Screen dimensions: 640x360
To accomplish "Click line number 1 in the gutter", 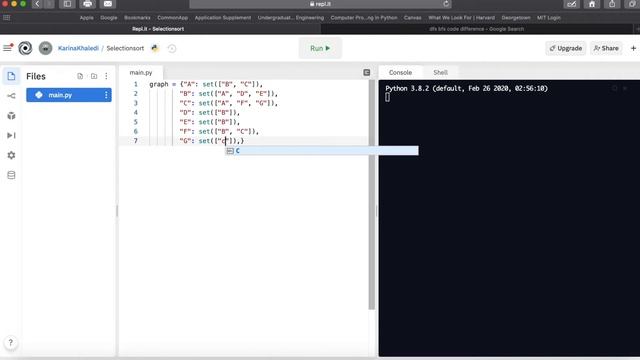I will [x=136, y=84].
